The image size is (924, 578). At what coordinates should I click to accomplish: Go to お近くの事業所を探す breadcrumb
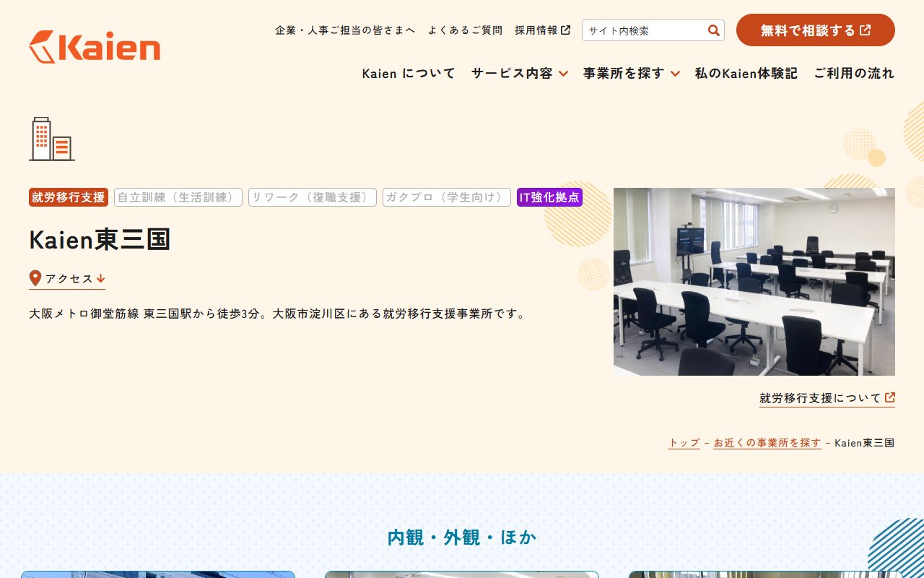point(767,443)
